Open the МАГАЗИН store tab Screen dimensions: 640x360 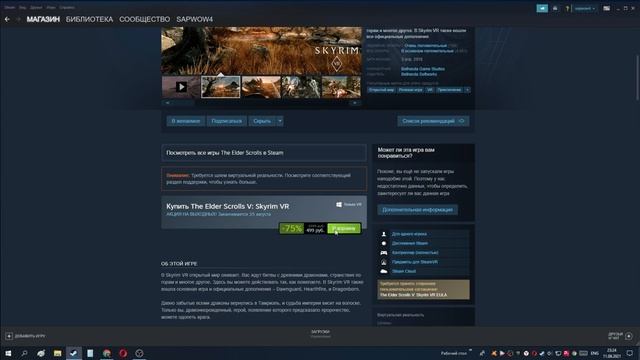43,19
